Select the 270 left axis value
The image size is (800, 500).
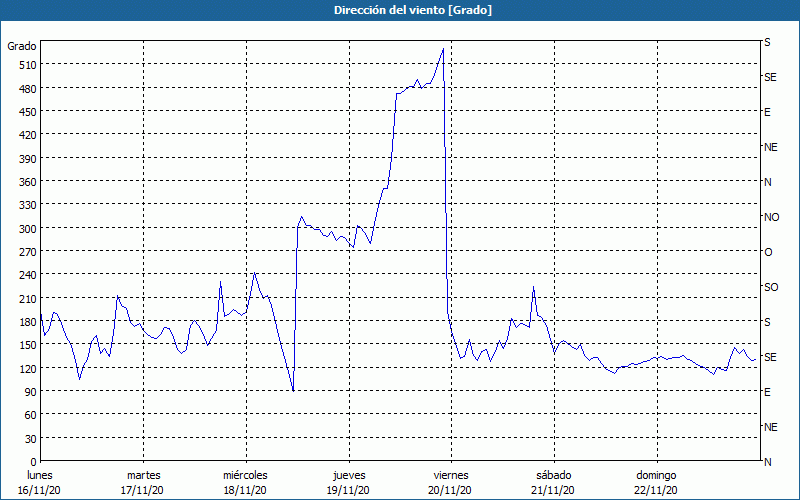(28, 252)
